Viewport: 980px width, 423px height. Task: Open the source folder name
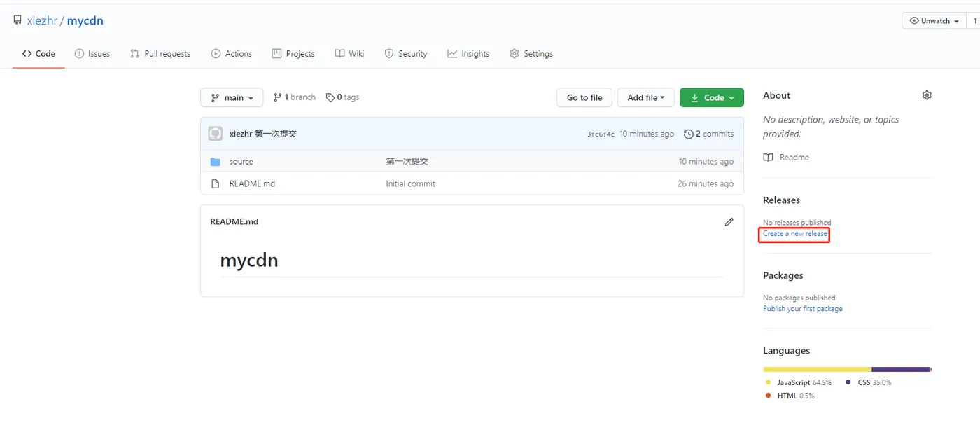pos(241,162)
